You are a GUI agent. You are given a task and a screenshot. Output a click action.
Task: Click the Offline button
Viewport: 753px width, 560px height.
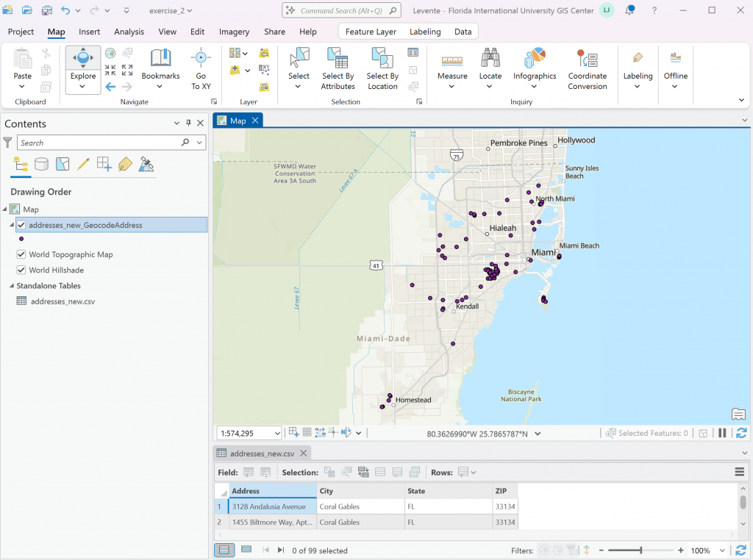click(x=675, y=68)
